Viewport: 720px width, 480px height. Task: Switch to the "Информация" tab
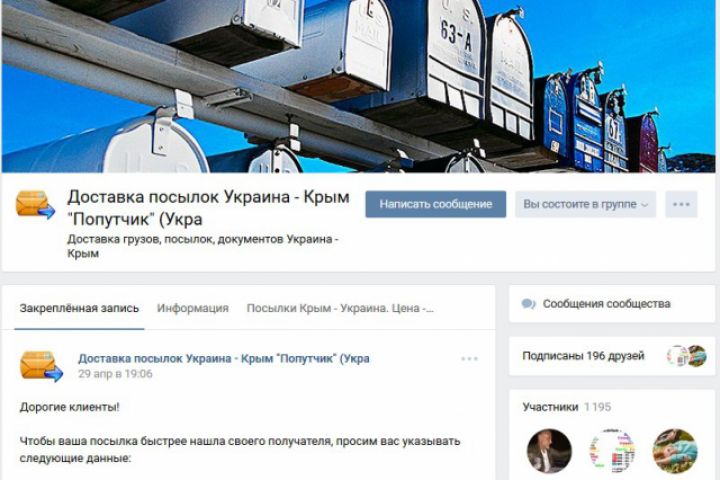[x=193, y=308]
